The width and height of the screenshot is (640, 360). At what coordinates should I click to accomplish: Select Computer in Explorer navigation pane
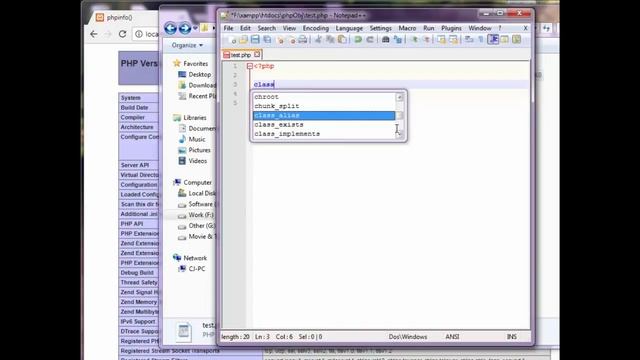(198, 182)
